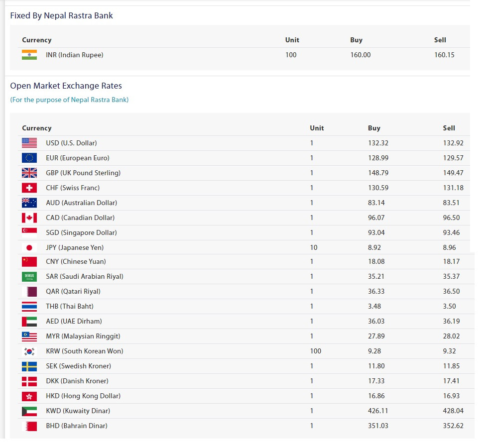The image size is (495, 448).
Task: Click the Canadian maple leaf flag icon
Action: [29, 218]
